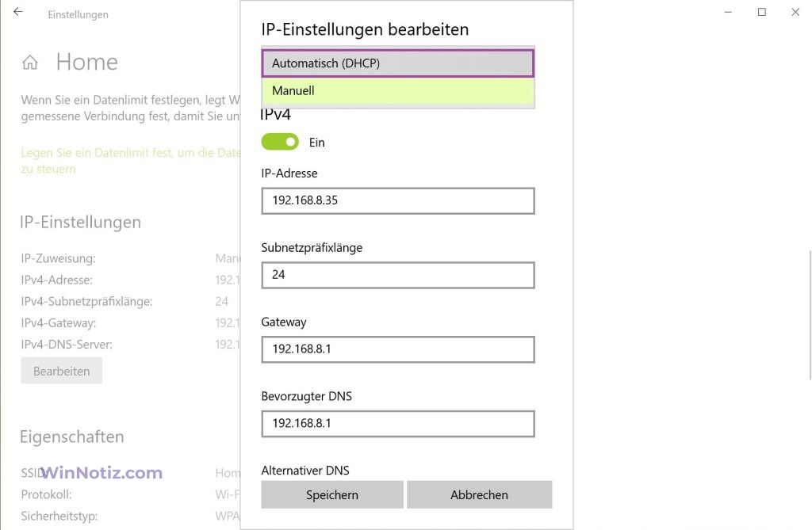Save changes with the Speichern button

[x=331, y=494]
